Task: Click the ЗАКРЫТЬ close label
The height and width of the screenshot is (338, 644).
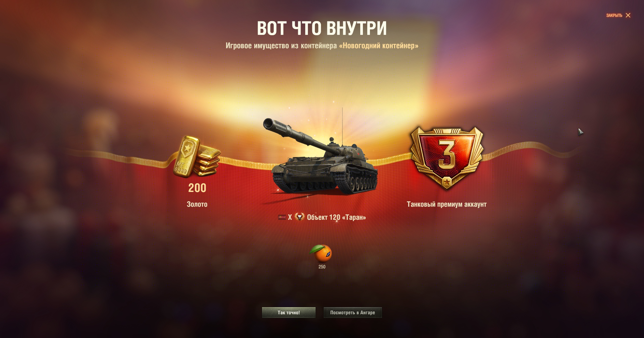Action: (x=614, y=15)
